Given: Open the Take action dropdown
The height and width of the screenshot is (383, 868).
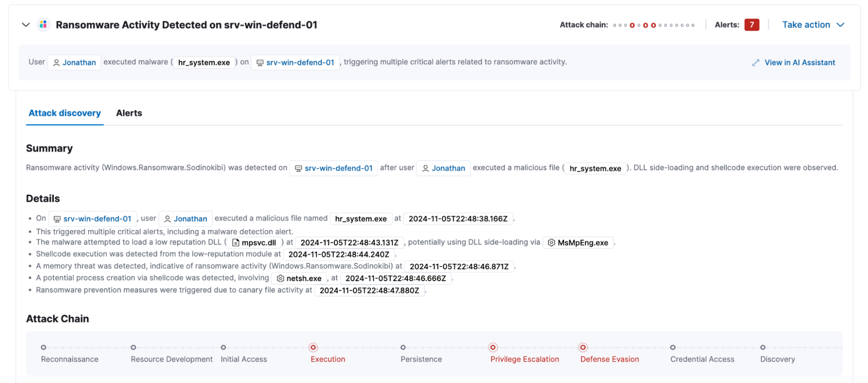Looking at the screenshot, I should coord(813,25).
